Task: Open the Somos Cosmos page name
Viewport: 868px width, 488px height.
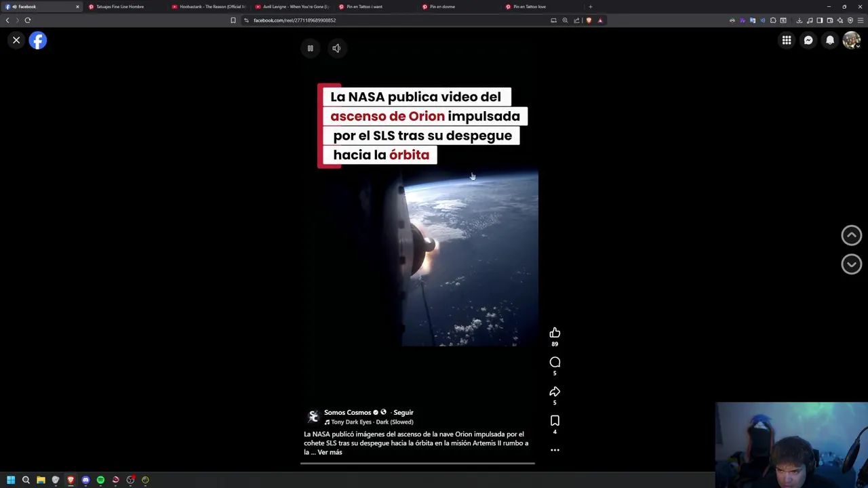Action: (x=347, y=412)
